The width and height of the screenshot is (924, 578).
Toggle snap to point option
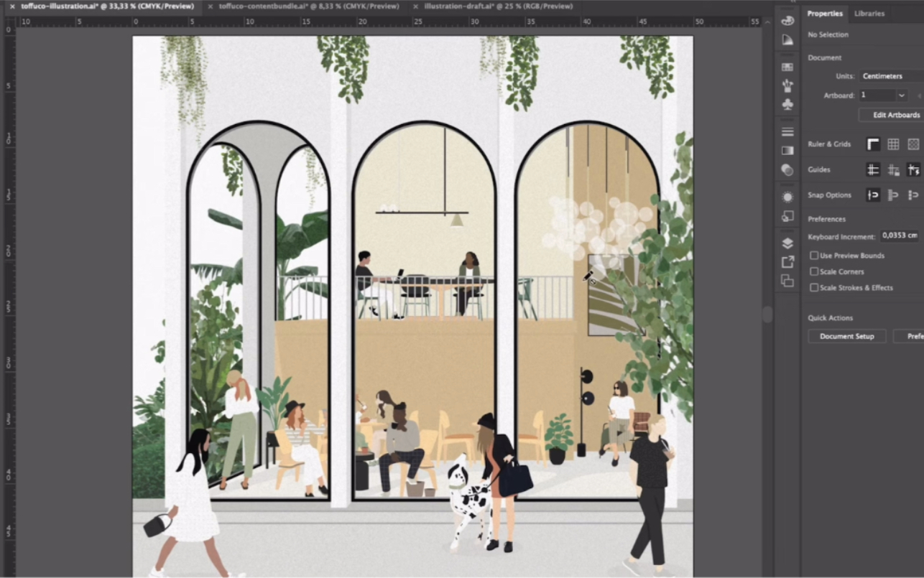873,195
